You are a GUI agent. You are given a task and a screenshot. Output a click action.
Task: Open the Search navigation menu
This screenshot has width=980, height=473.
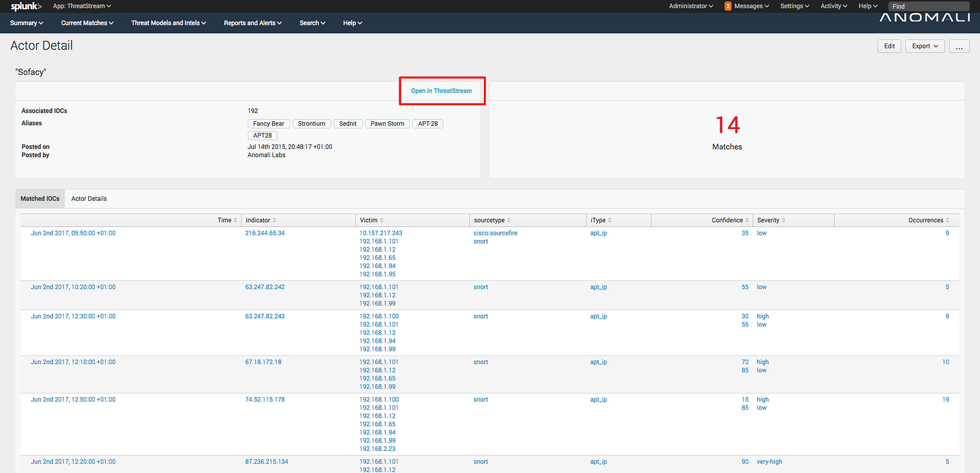312,23
